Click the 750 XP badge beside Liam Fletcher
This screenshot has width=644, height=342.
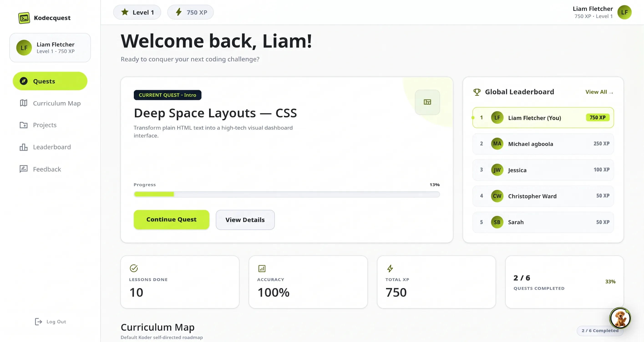(x=598, y=117)
